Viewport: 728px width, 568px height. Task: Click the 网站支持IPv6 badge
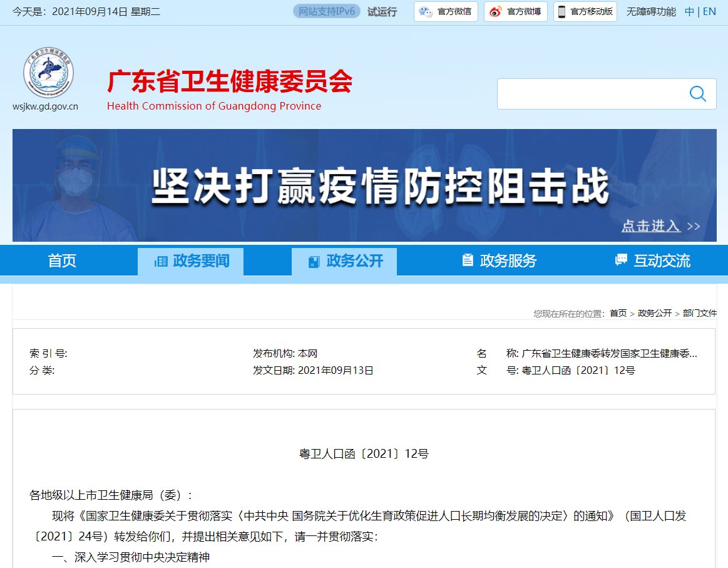point(327,11)
